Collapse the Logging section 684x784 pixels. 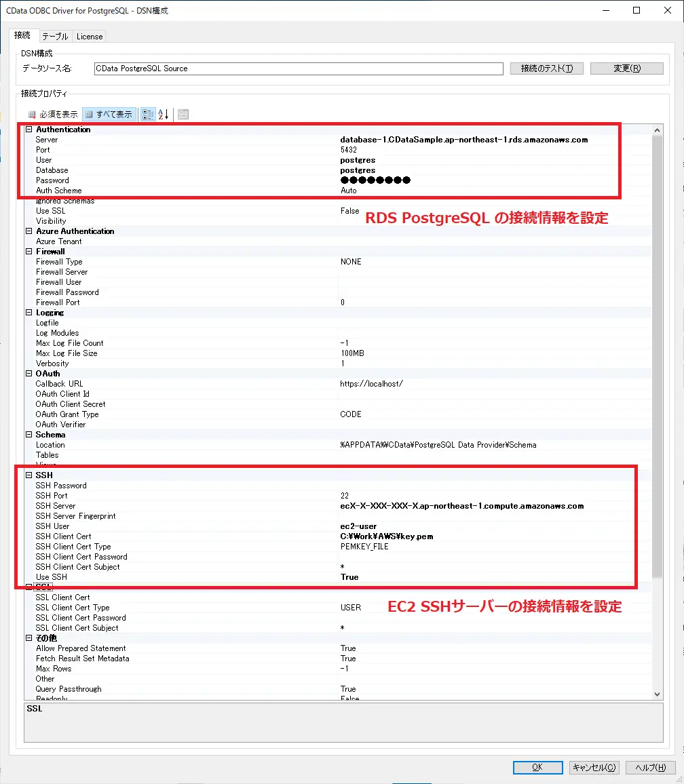coord(28,312)
